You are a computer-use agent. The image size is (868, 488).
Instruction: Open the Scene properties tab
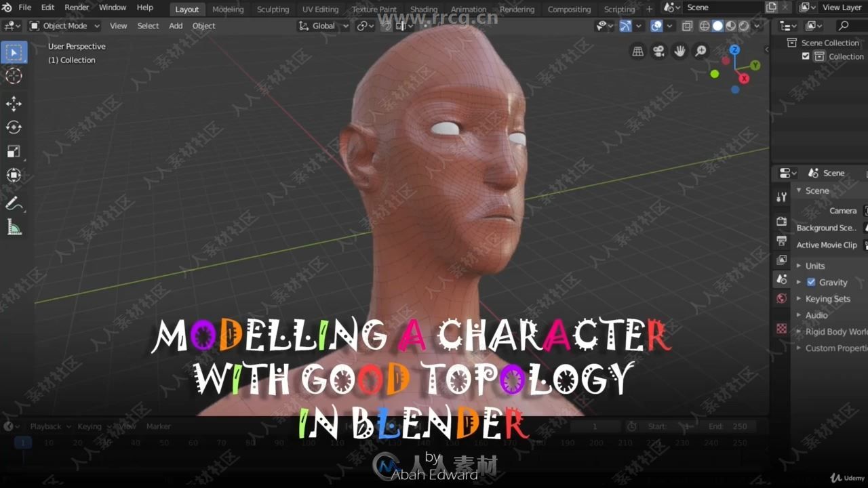(x=781, y=279)
